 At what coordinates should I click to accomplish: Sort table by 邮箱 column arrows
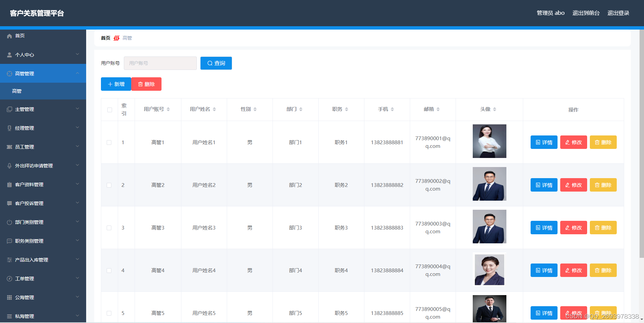[x=438, y=109]
